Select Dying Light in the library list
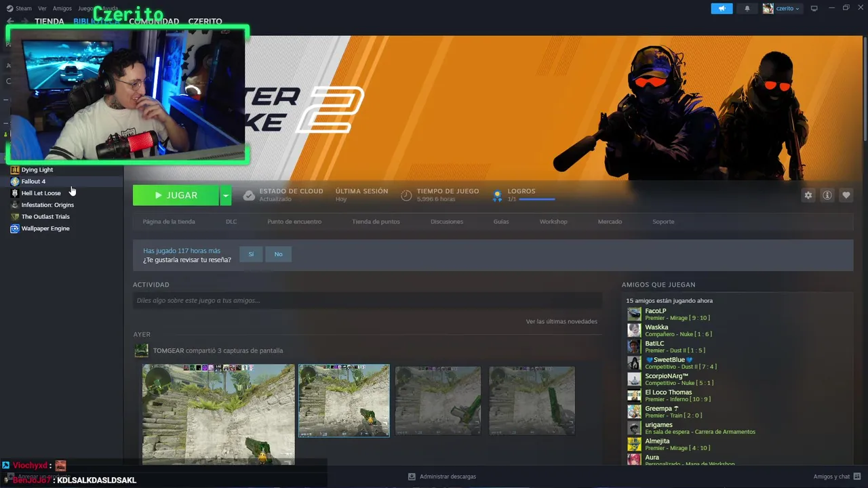 tap(37, 169)
